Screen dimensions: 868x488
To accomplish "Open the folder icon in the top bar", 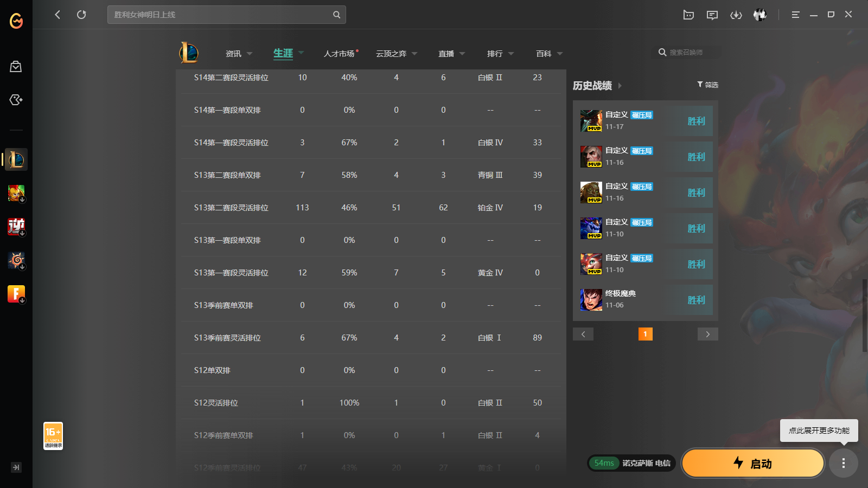I will tap(688, 15).
